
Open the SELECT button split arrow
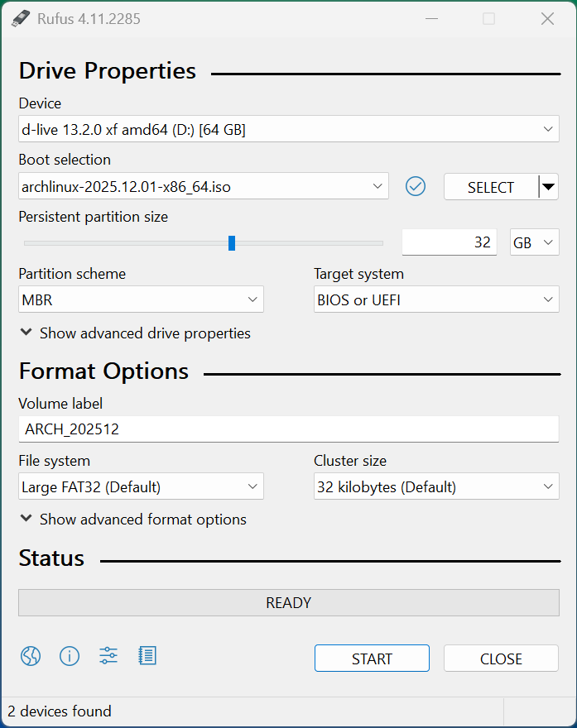tap(548, 187)
